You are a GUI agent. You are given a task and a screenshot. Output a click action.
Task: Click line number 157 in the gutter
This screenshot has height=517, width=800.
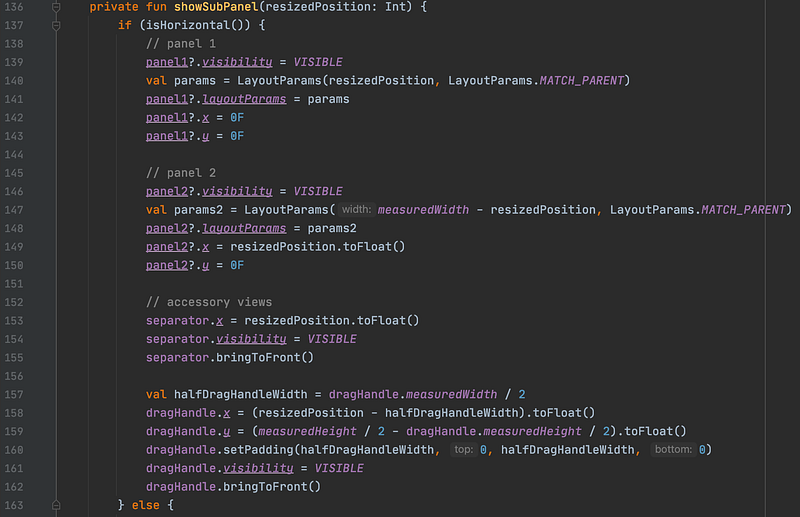14,395
